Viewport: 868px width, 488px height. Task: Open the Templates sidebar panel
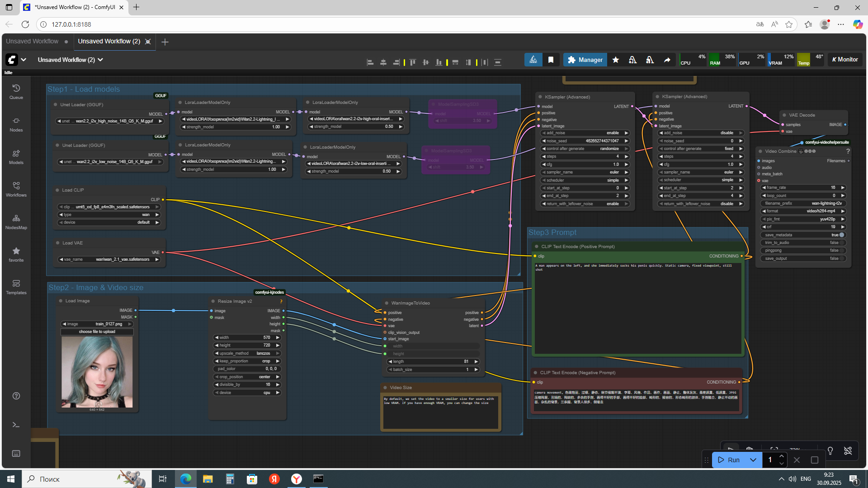16,286
